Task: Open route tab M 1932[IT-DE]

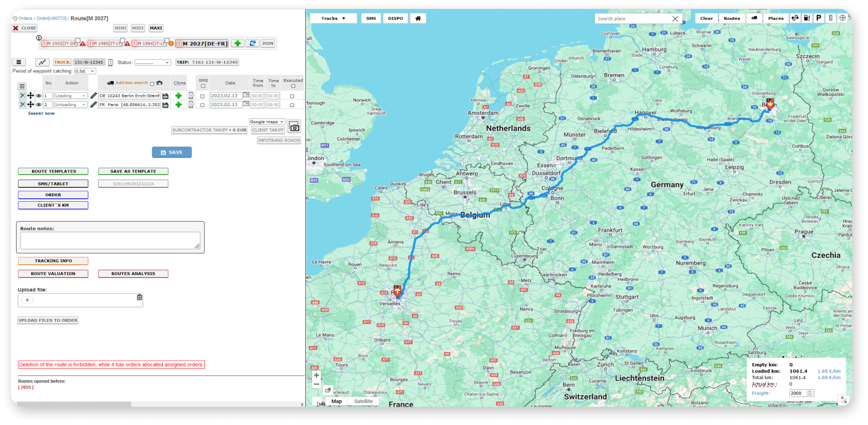Action: click(60, 43)
